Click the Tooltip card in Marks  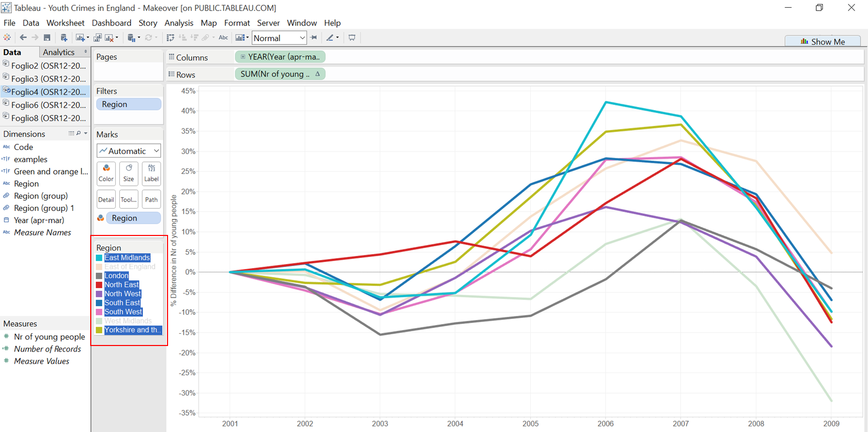pos(129,199)
